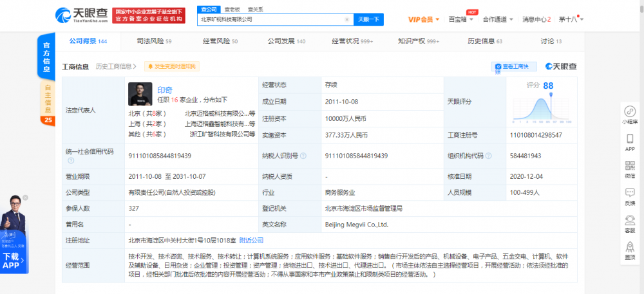Click the 反馈 feedback chat icon
This screenshot has height=294, width=644.
point(630,194)
